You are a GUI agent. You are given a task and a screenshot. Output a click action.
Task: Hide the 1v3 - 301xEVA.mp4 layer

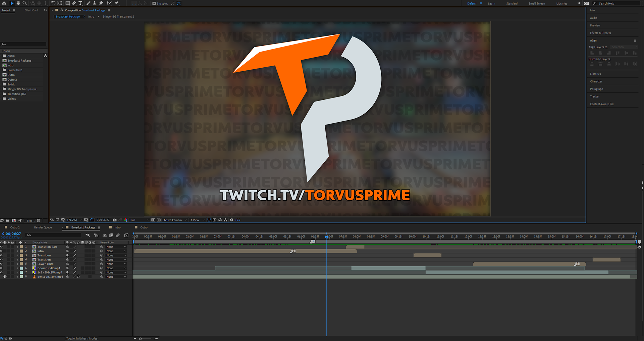pyautogui.click(x=1, y=272)
